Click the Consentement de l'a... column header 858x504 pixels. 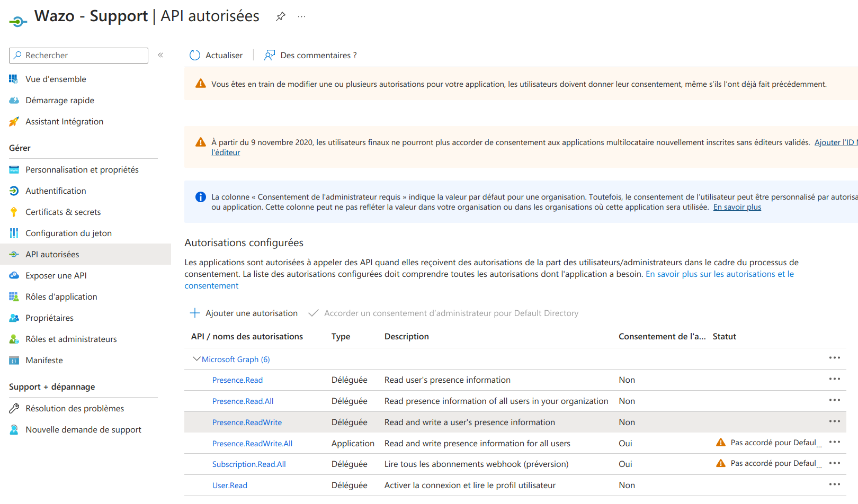(662, 336)
